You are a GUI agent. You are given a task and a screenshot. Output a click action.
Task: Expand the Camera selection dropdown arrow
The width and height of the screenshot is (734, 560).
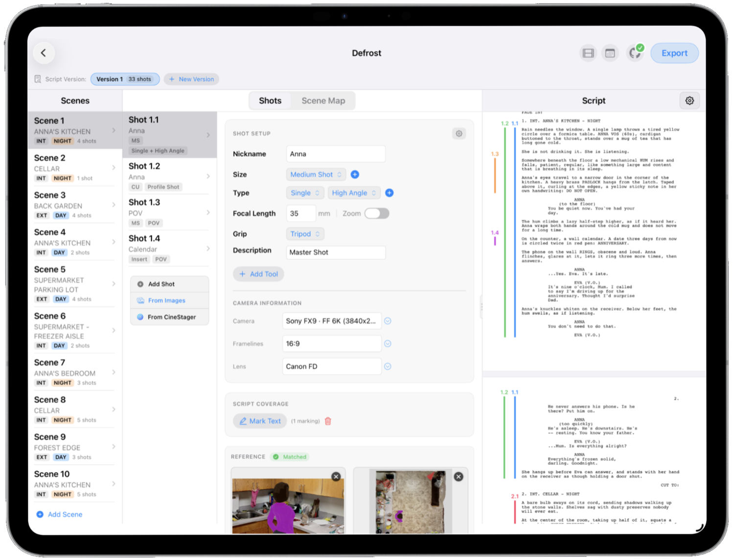388,321
